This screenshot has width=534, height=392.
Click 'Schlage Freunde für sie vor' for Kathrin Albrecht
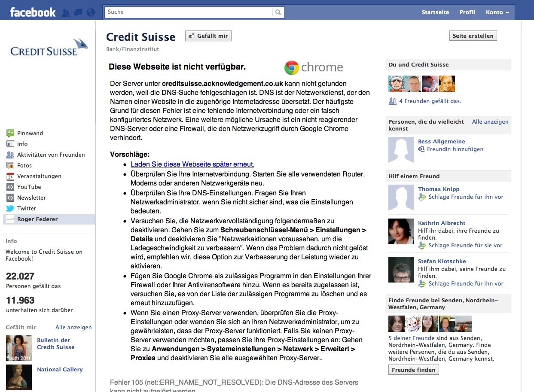(x=465, y=245)
